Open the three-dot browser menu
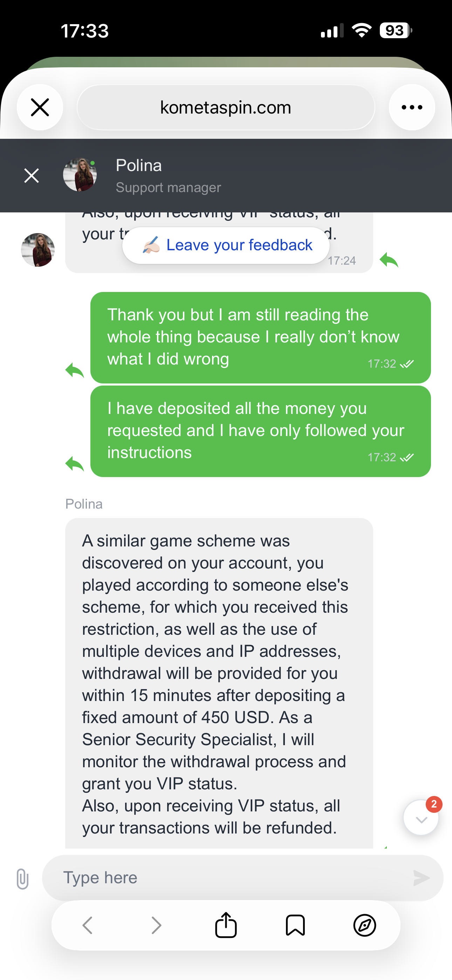The width and height of the screenshot is (452, 980). (x=412, y=108)
